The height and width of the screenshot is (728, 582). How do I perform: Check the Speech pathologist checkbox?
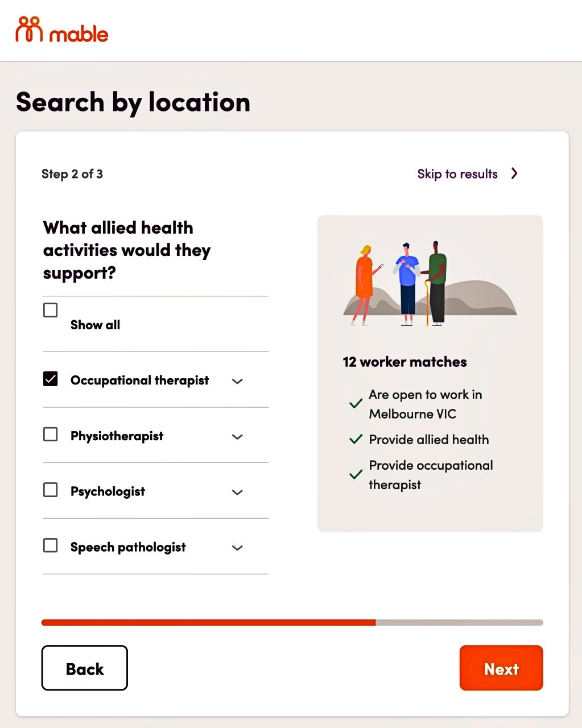pos(51,545)
